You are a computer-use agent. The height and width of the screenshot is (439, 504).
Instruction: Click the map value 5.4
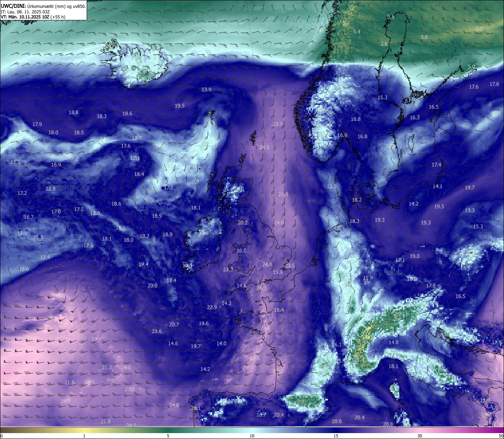pos(357,31)
